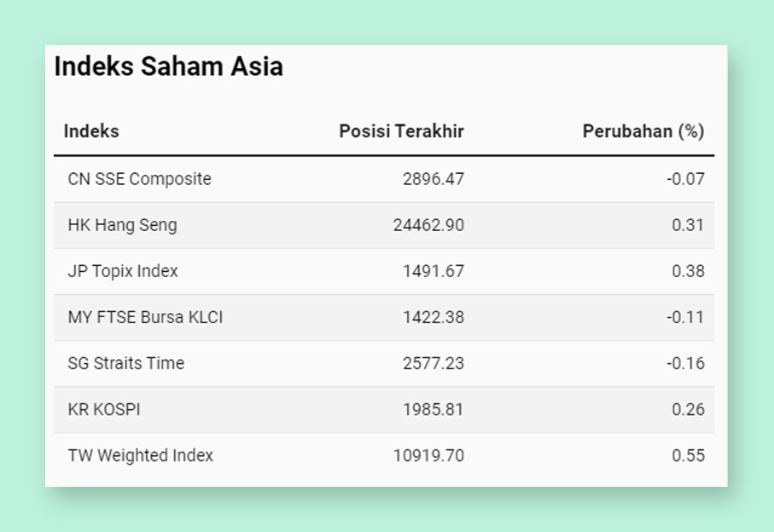This screenshot has width=774, height=532.
Task: Click the -0.07 change percentage
Action: pos(685,179)
